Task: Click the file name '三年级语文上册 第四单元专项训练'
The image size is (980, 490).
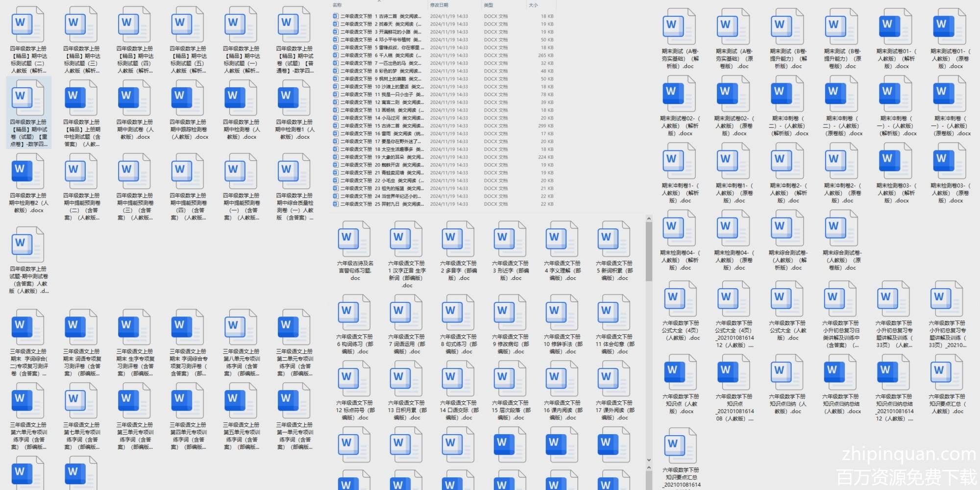Action: pyautogui.click(x=188, y=436)
